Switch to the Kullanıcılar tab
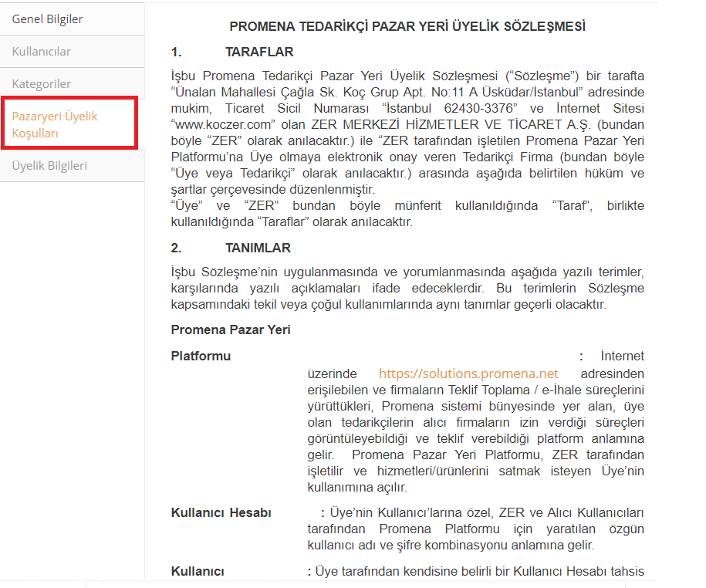This screenshot has height=588, width=706. [x=72, y=52]
